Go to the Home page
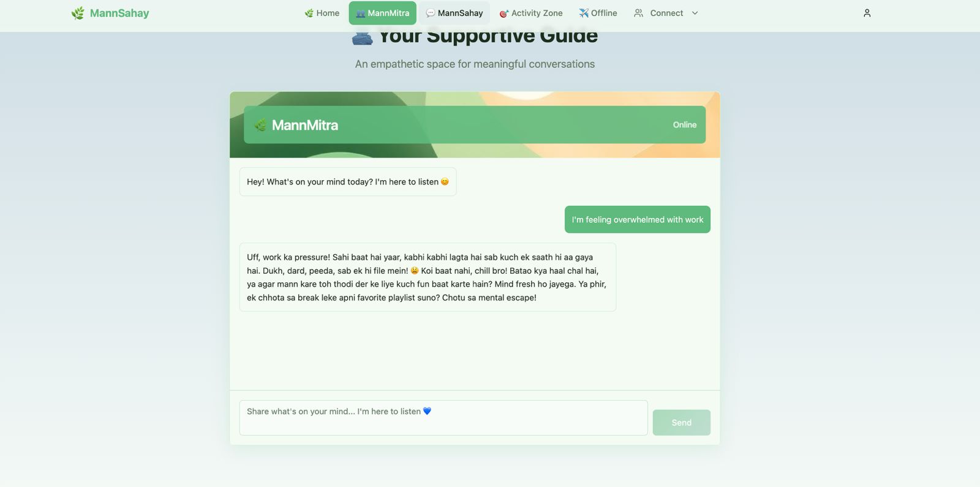The image size is (980, 487). pos(322,13)
